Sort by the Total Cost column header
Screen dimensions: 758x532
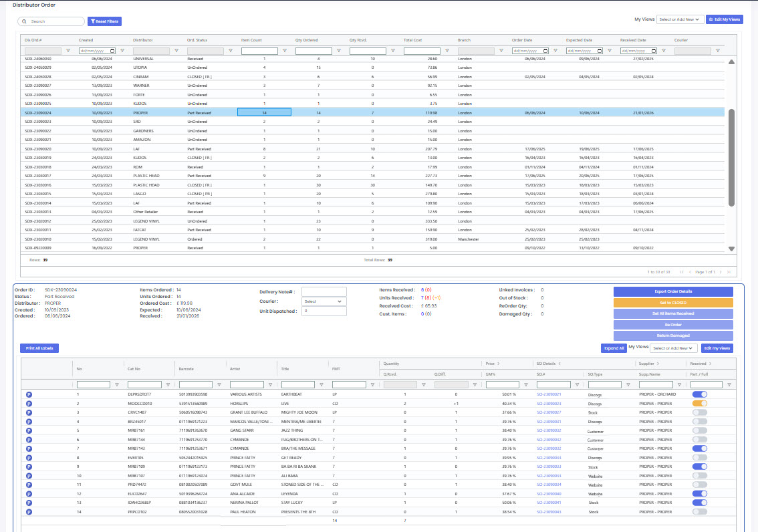point(413,40)
